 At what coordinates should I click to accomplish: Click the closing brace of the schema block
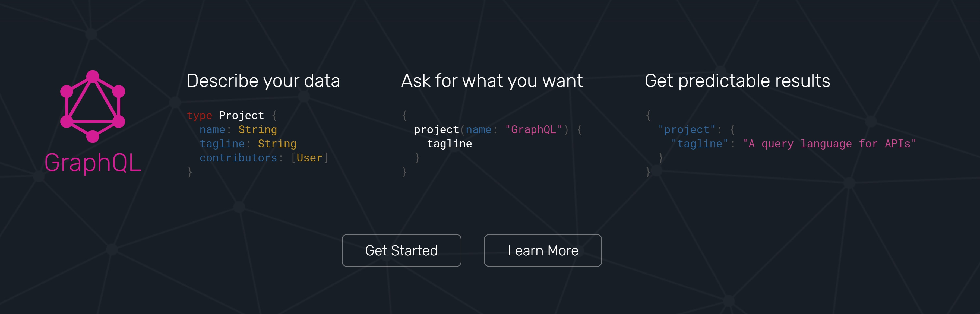pos(190,172)
